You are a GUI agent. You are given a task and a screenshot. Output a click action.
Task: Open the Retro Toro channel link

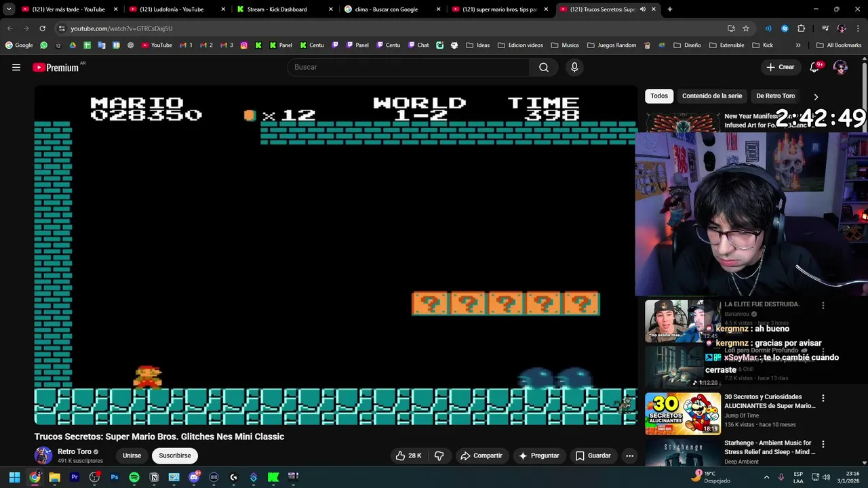(75, 451)
